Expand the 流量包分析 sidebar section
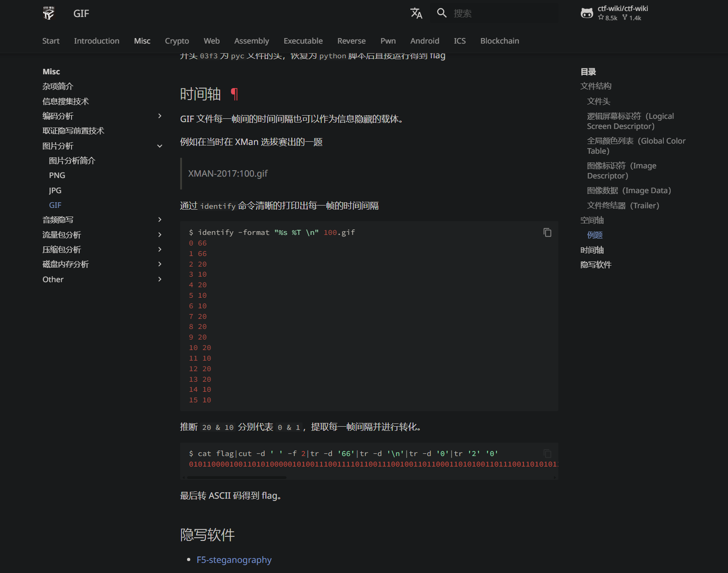This screenshot has height=573, width=728. (160, 235)
